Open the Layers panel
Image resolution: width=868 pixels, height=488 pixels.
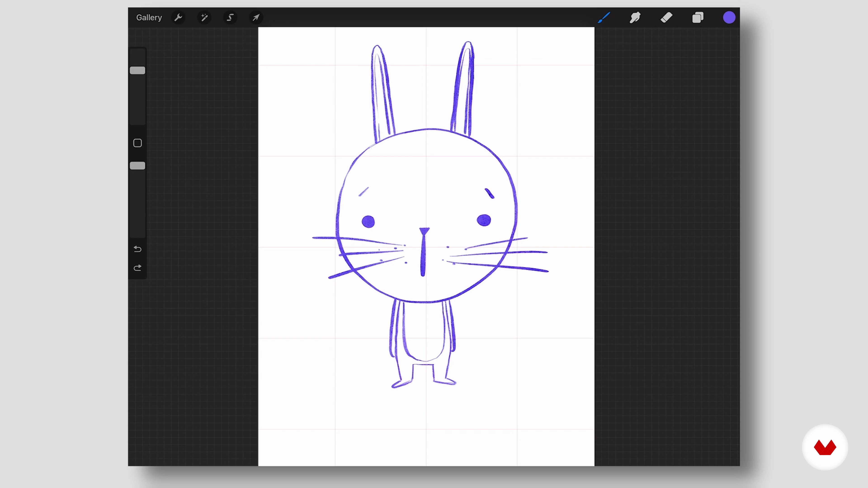pyautogui.click(x=698, y=18)
